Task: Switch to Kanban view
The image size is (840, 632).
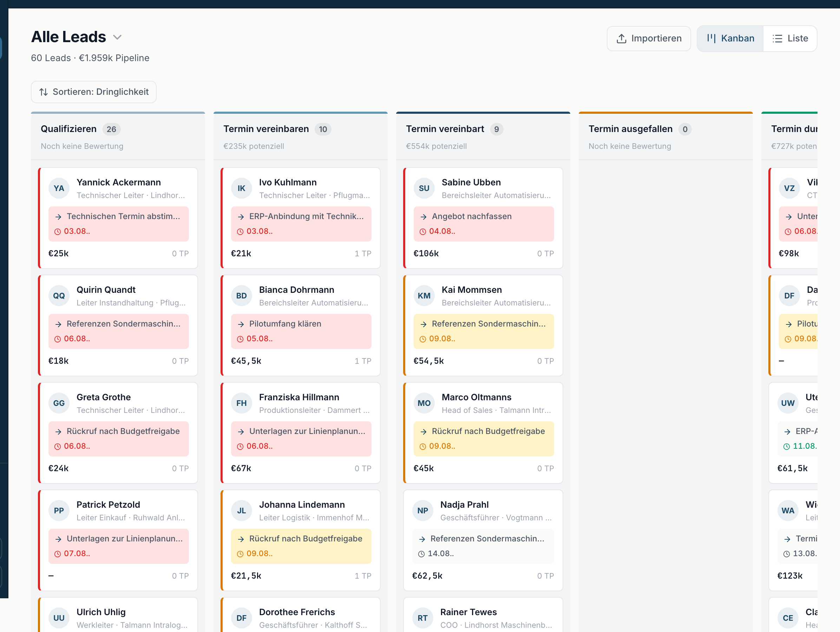Action: 730,38
